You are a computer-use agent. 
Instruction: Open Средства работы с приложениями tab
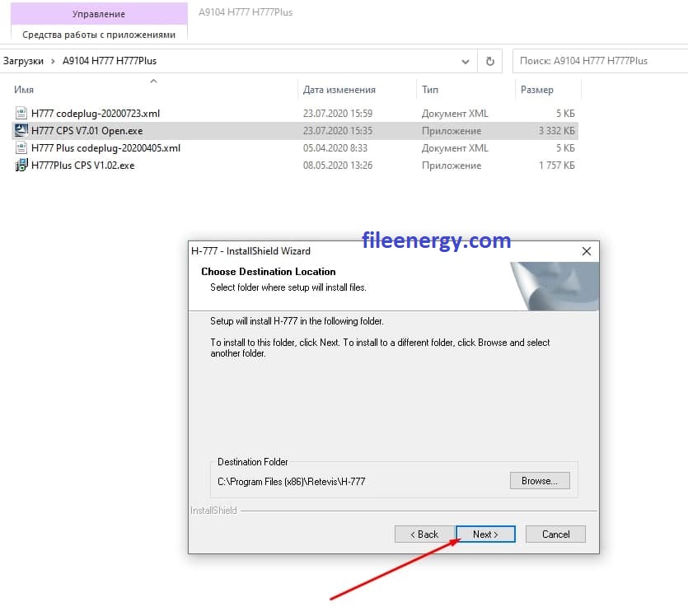(x=99, y=35)
